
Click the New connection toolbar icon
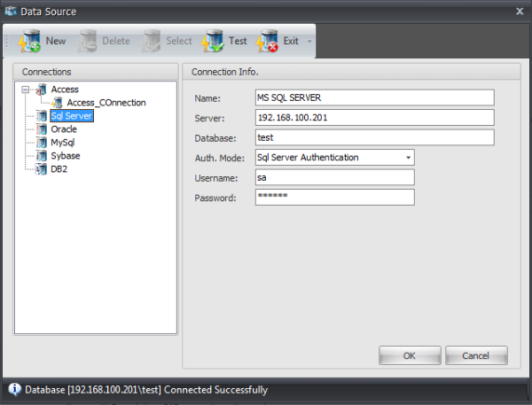tap(29, 41)
